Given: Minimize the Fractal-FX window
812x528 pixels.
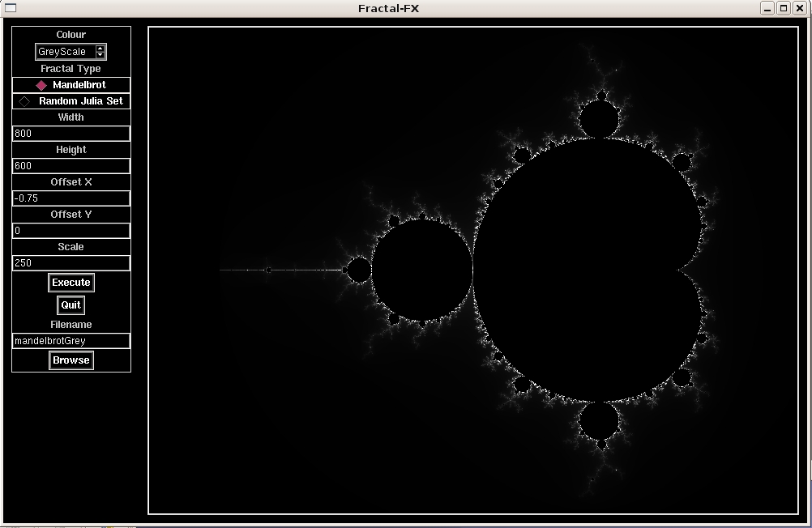Looking at the screenshot, I should tap(767, 8).
